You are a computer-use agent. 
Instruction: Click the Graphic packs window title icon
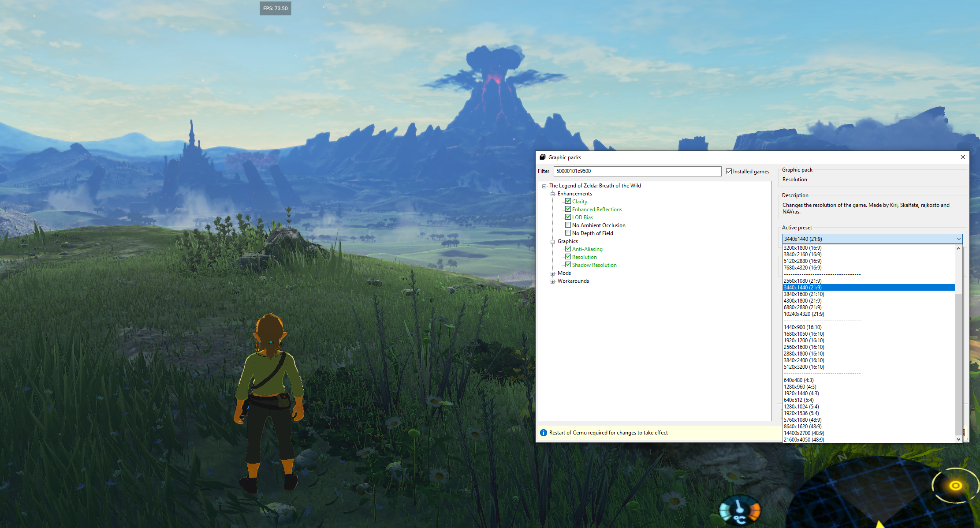543,157
